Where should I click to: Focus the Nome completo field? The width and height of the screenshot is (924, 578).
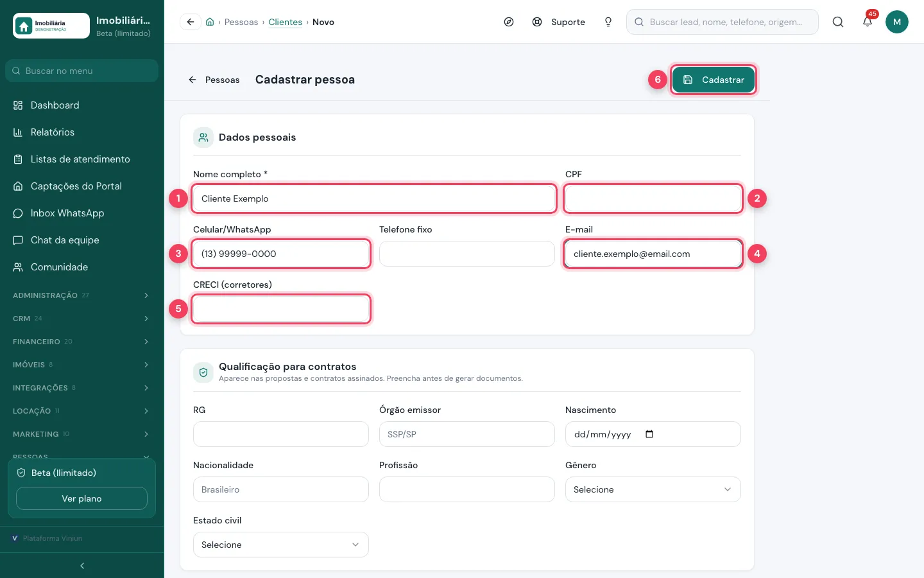[374, 198]
